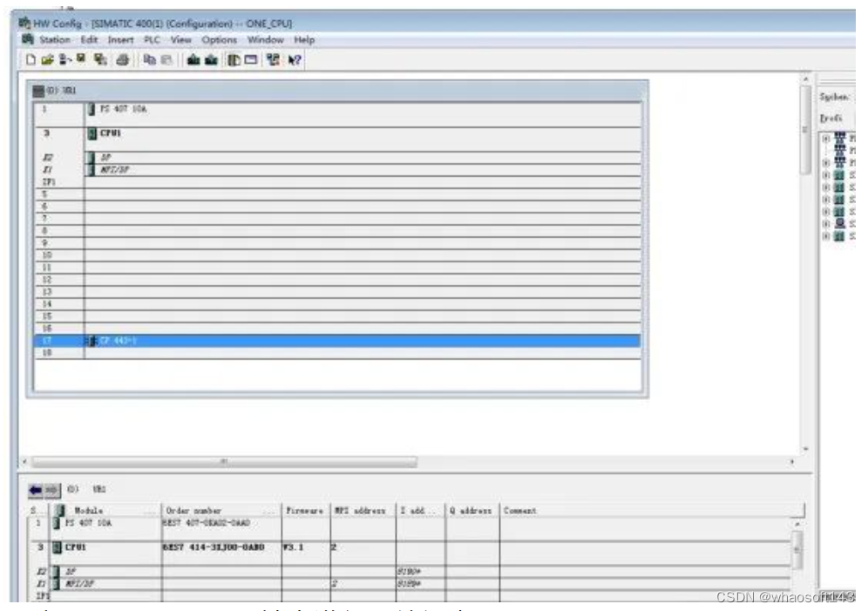Viewport: 868px width, 611px height.
Task: Click the Download to Module toolbar icon
Action: click(193, 59)
